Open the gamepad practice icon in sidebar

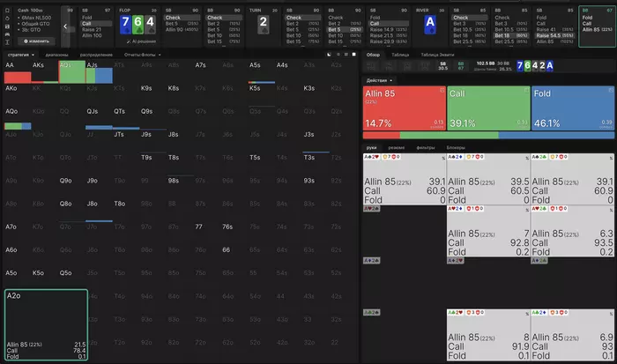pyautogui.click(x=7, y=34)
